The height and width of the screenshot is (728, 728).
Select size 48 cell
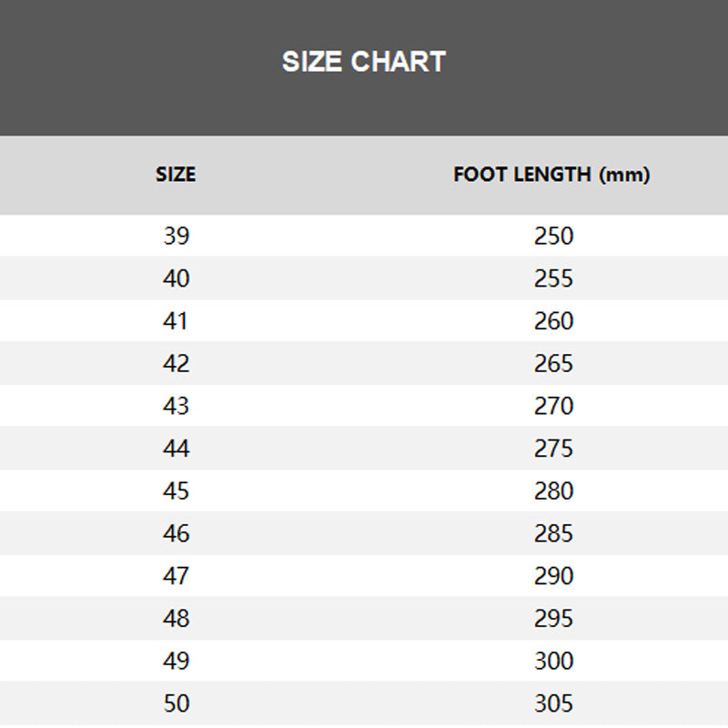click(176, 618)
